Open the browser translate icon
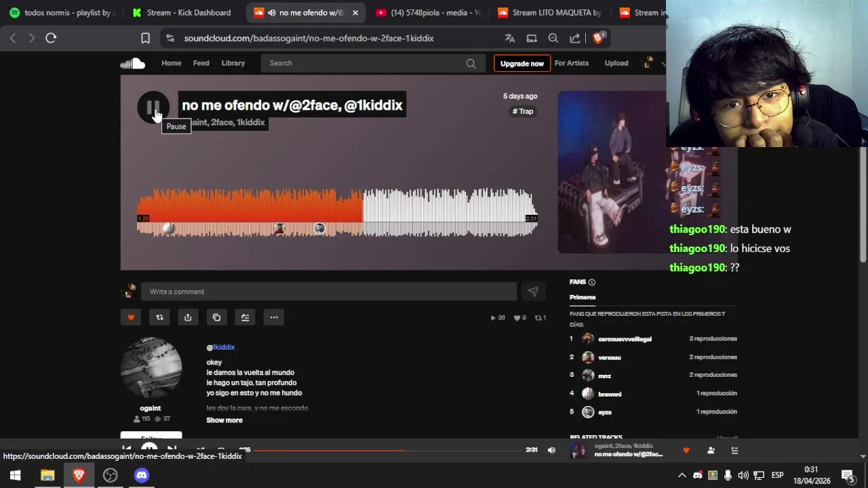 (510, 38)
